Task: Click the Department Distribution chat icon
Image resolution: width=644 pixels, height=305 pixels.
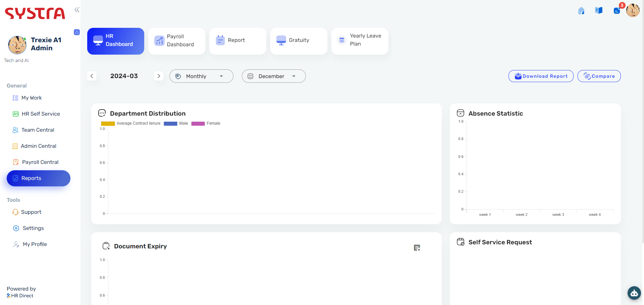Action: 102,113
